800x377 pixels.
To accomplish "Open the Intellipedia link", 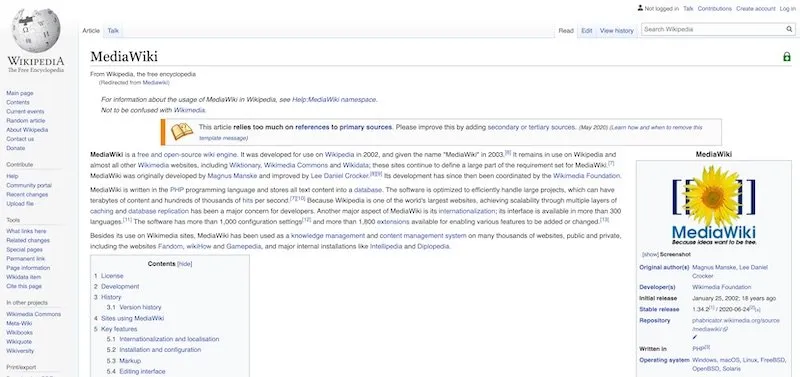I will (386, 246).
